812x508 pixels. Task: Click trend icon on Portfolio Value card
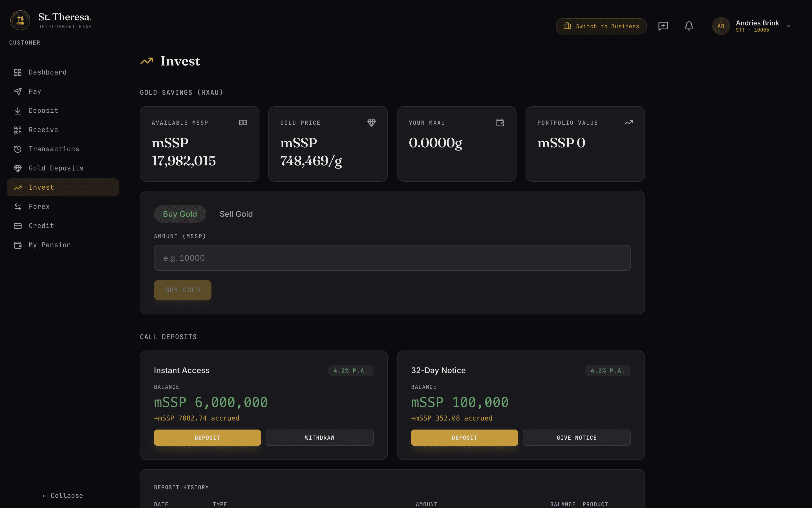629,123
